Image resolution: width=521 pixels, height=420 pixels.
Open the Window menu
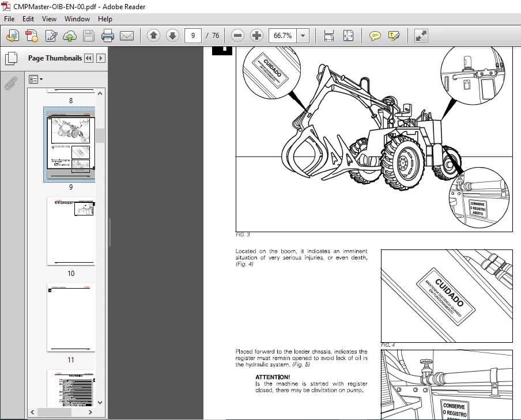point(77,19)
